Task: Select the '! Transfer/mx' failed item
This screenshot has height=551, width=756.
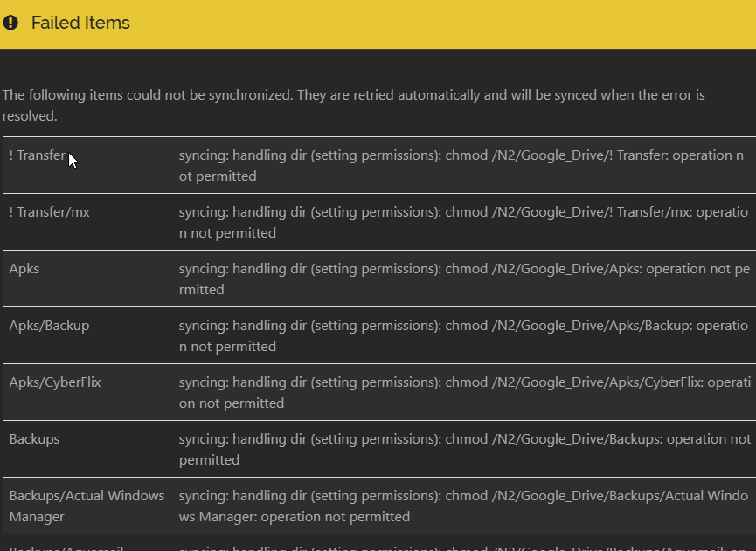Action: (49, 212)
